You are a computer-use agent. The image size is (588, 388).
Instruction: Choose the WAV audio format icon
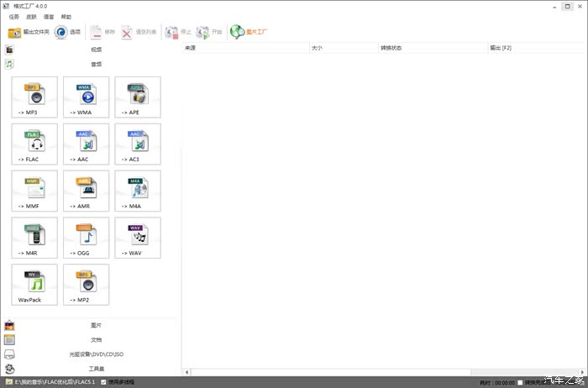click(x=137, y=238)
